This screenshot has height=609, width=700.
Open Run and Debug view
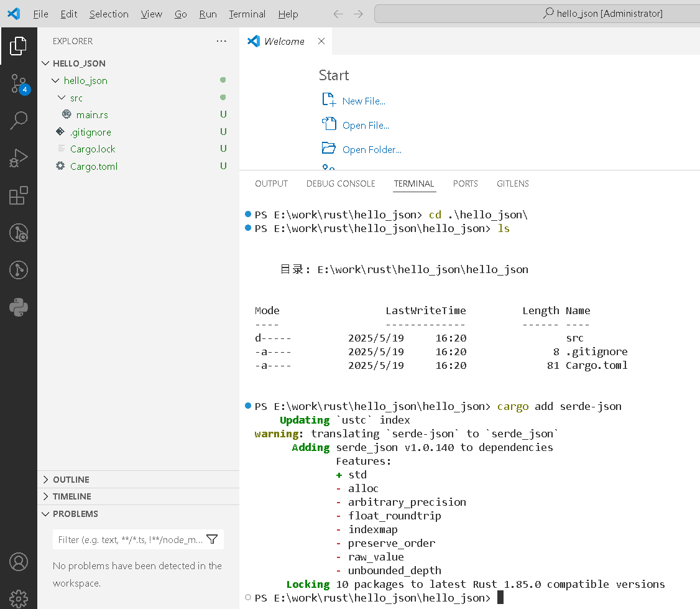point(19,158)
